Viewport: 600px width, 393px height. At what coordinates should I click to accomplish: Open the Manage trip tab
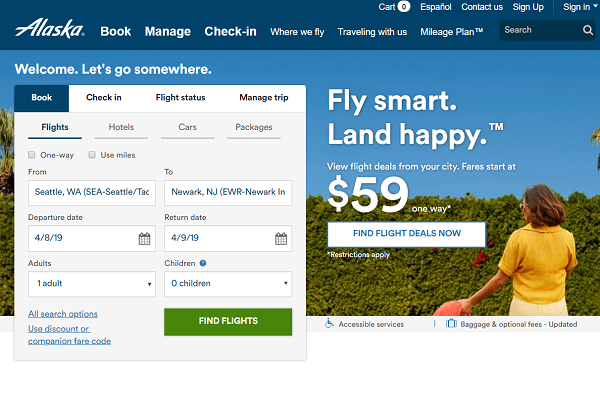(264, 98)
